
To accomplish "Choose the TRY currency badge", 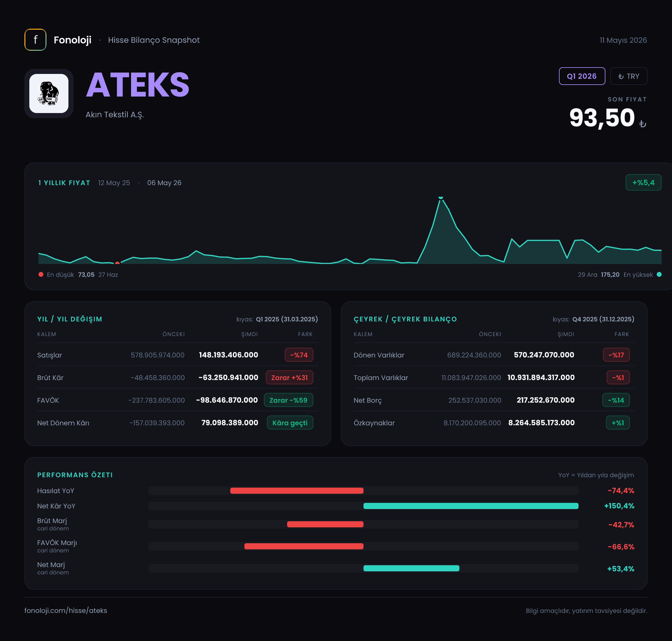I will pyautogui.click(x=629, y=76).
